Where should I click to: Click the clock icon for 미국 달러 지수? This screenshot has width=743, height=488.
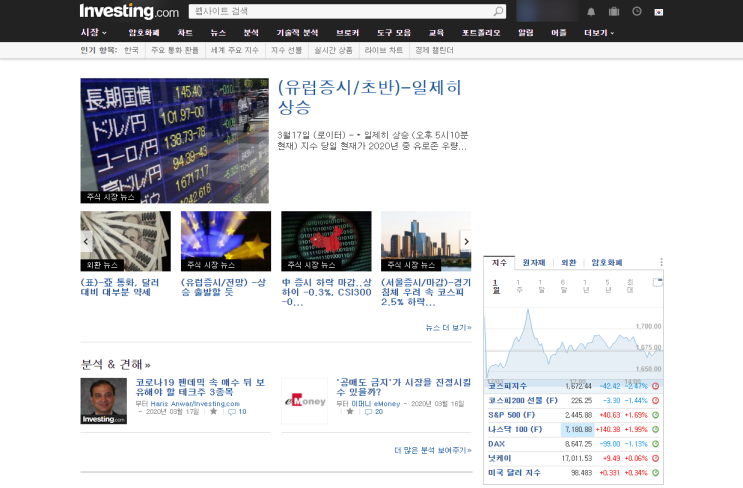tap(656, 473)
